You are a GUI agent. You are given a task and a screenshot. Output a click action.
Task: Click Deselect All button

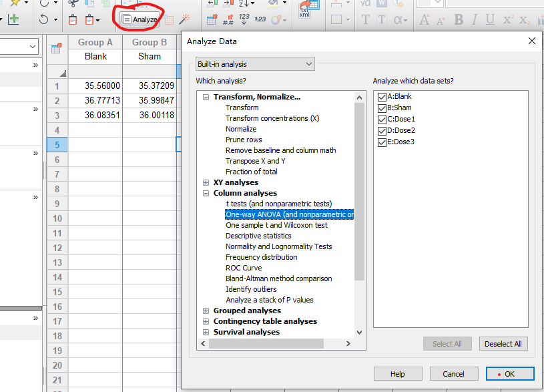[503, 344]
